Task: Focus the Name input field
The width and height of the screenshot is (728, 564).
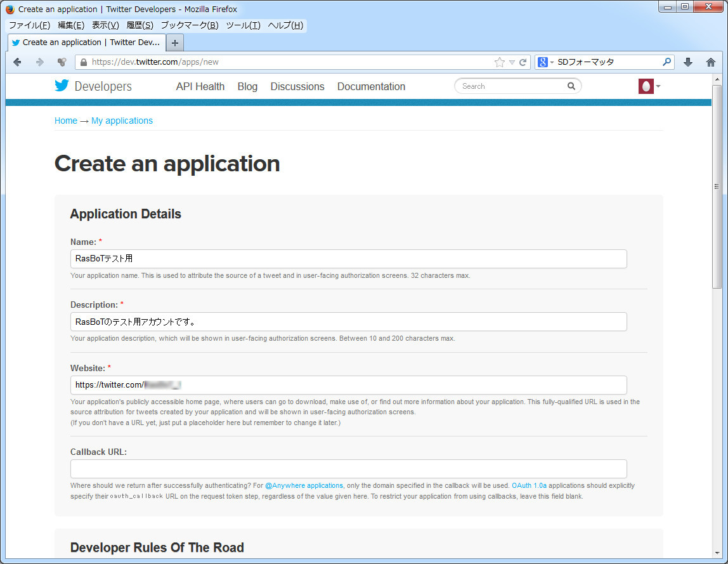Action: tap(348, 259)
